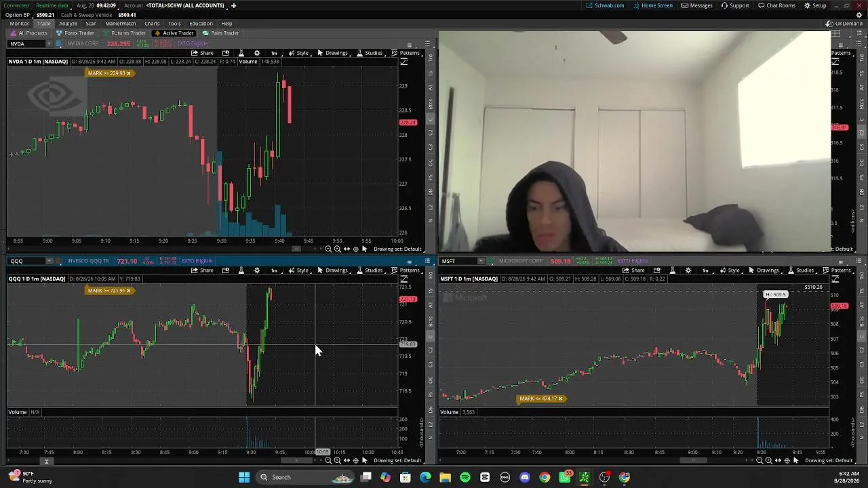Open Chat Rooms
The height and width of the screenshot is (488, 868).
coord(776,5)
